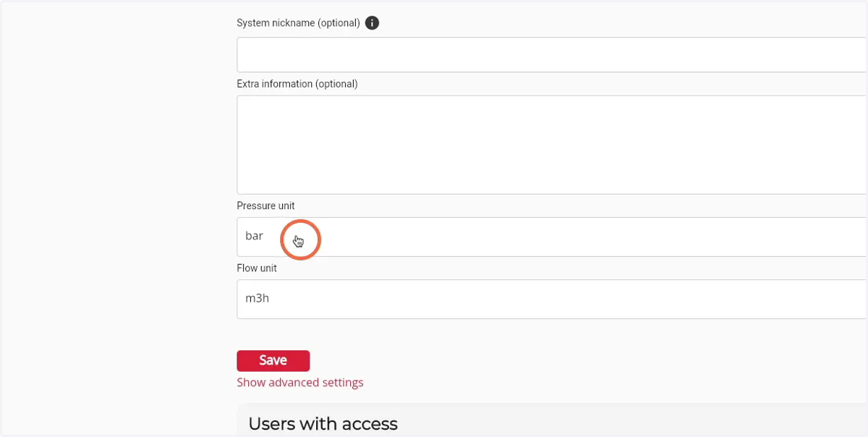Click the "Flow unit" label
This screenshot has width=868, height=437.
[x=257, y=268]
